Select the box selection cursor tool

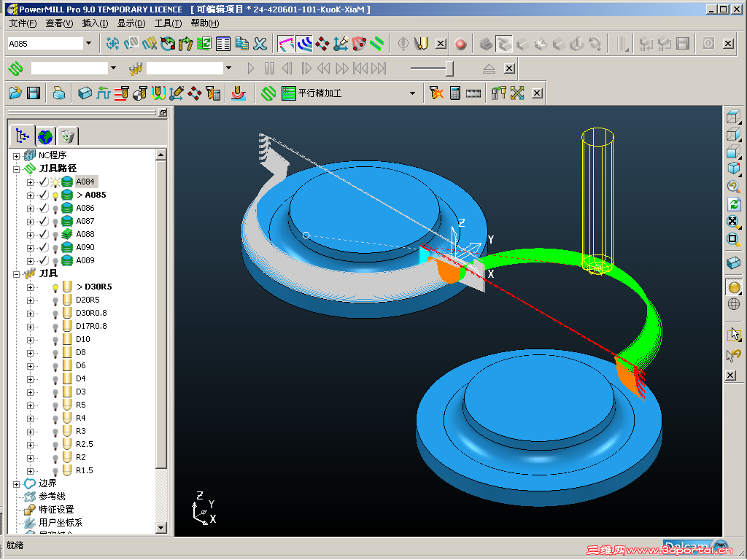pos(734,334)
